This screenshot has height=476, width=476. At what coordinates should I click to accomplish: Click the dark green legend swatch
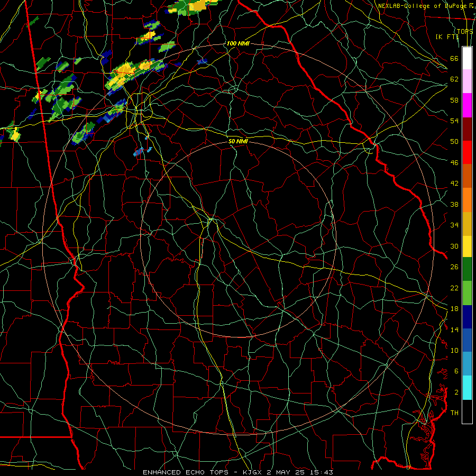[467, 269]
